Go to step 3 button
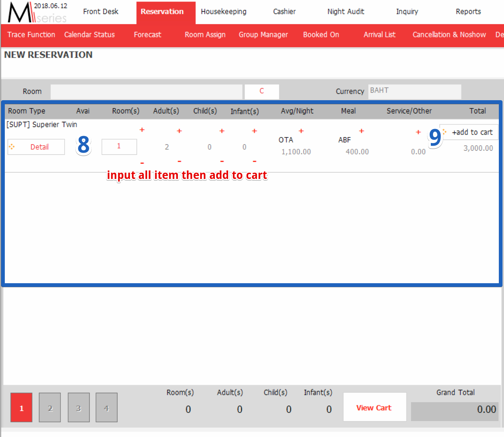 point(79,407)
